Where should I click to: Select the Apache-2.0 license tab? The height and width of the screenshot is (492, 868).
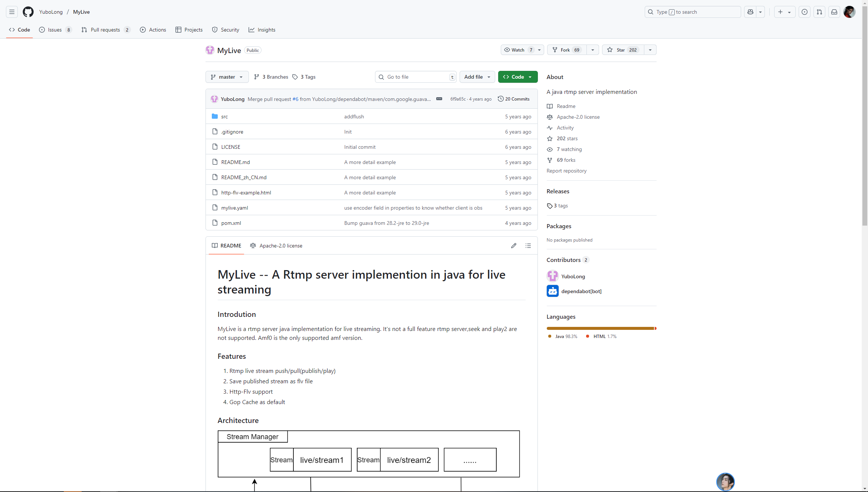point(276,246)
